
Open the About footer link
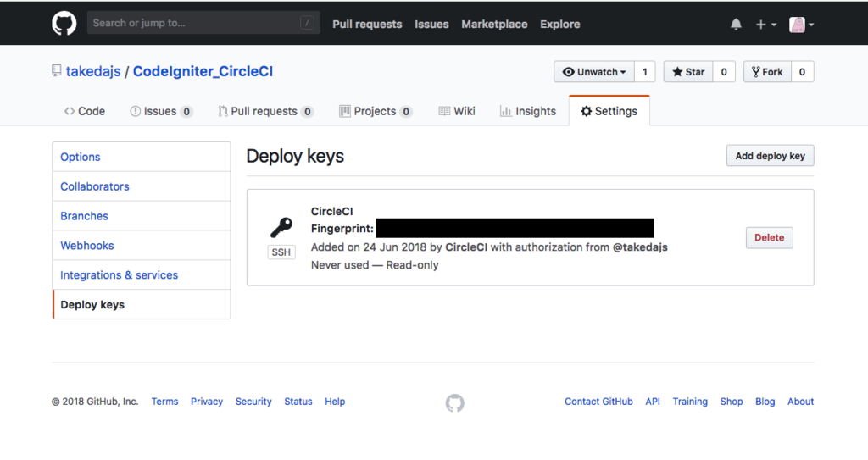click(x=800, y=402)
